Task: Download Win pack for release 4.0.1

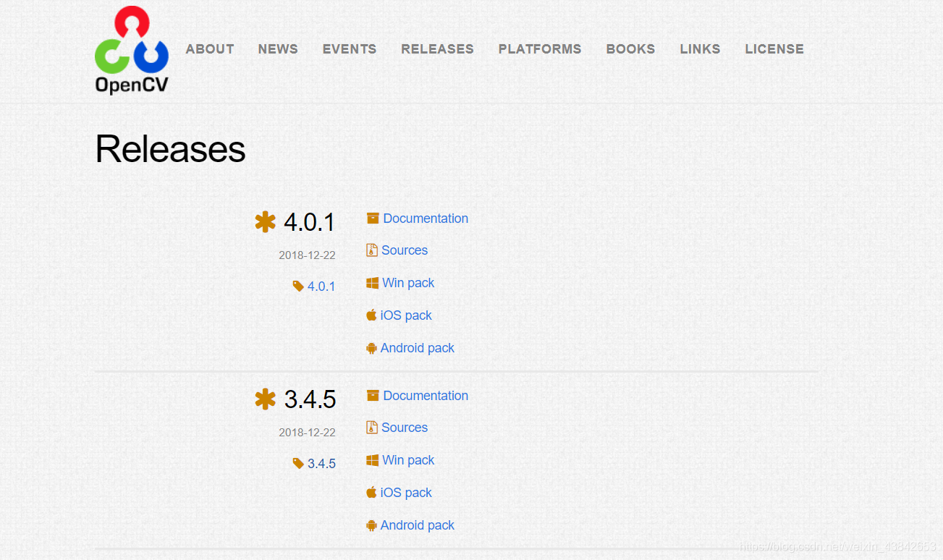Action: pyautogui.click(x=408, y=283)
